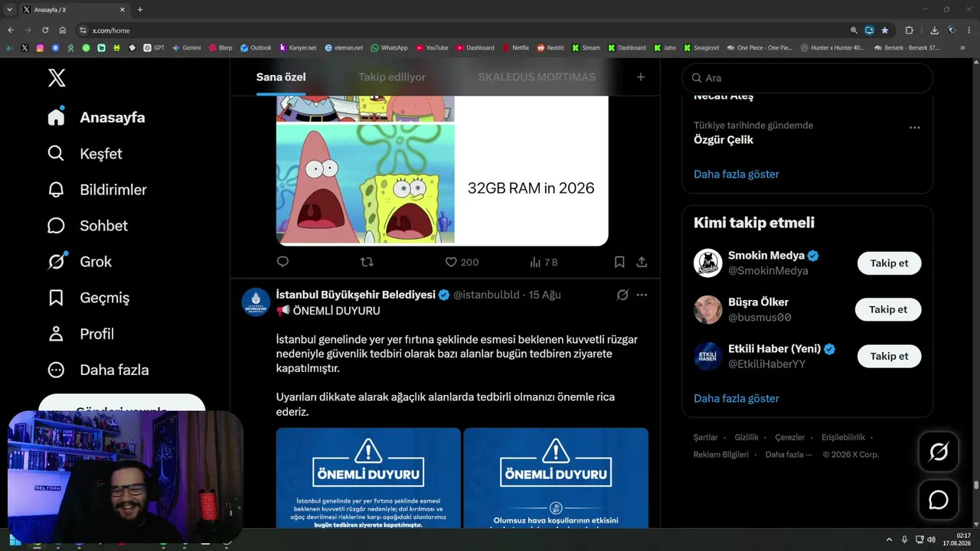This screenshot has width=980, height=551.
Task: Go back in the browser
Action: coord(11,30)
